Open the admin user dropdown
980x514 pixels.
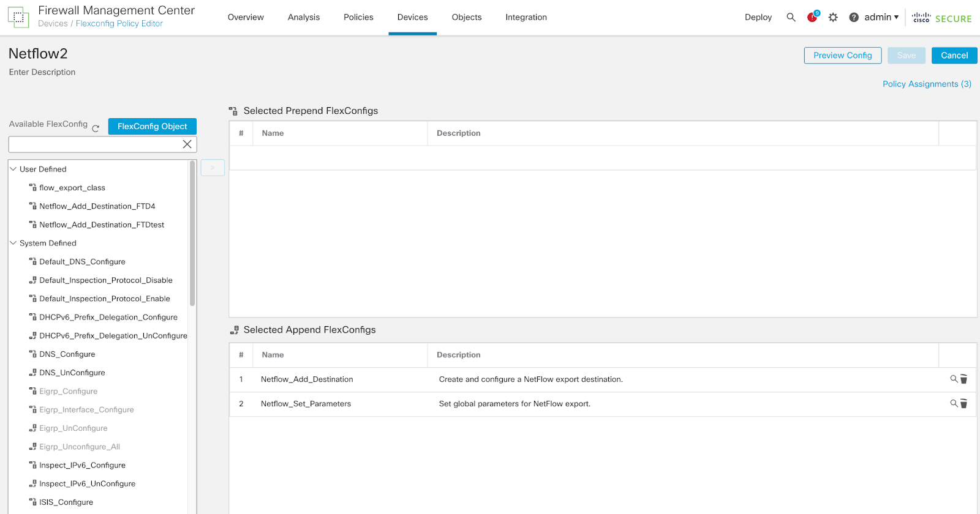pyautogui.click(x=881, y=17)
